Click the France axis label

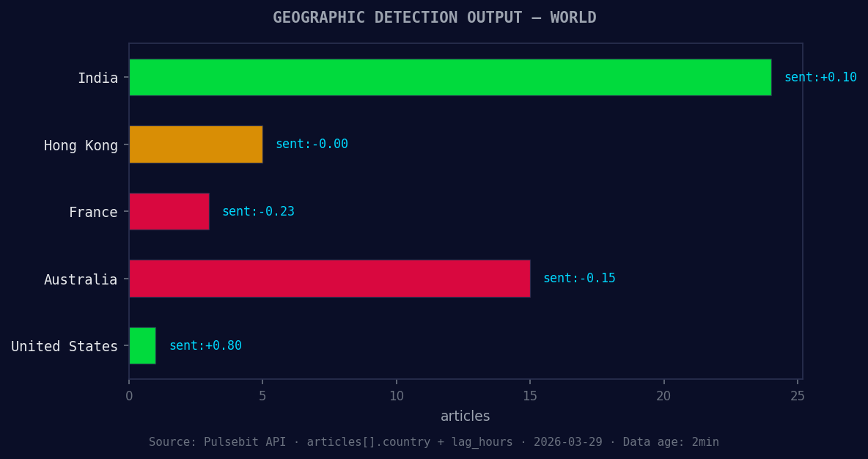pyautogui.click(x=93, y=212)
